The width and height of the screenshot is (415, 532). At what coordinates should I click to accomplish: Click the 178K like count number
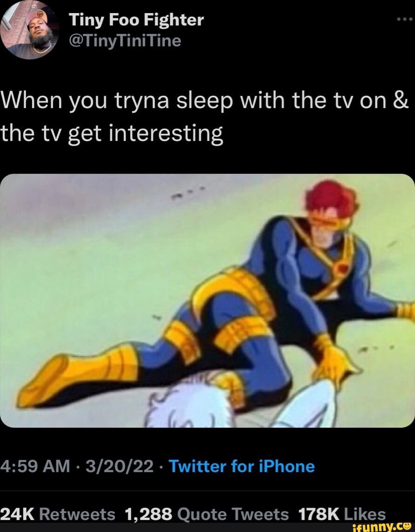pos(318,514)
